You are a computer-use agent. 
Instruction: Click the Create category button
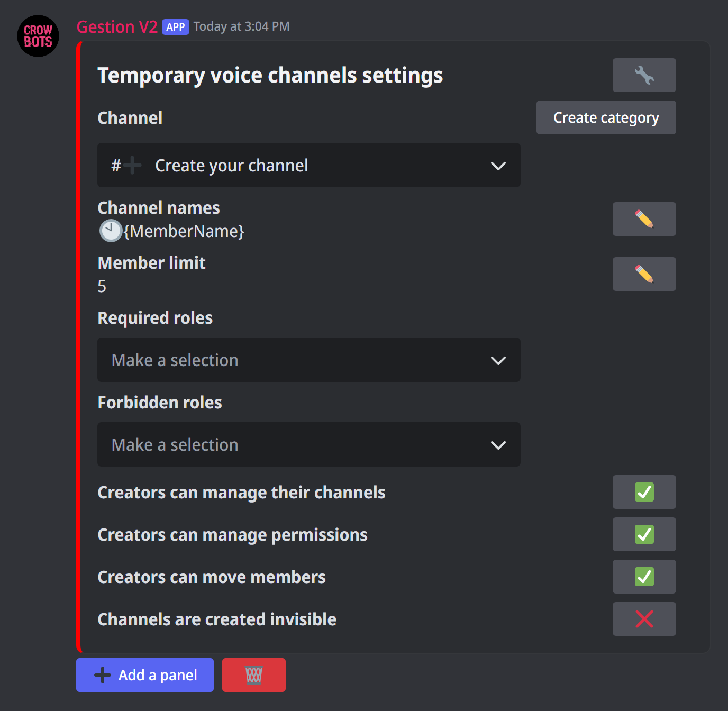[x=606, y=117]
